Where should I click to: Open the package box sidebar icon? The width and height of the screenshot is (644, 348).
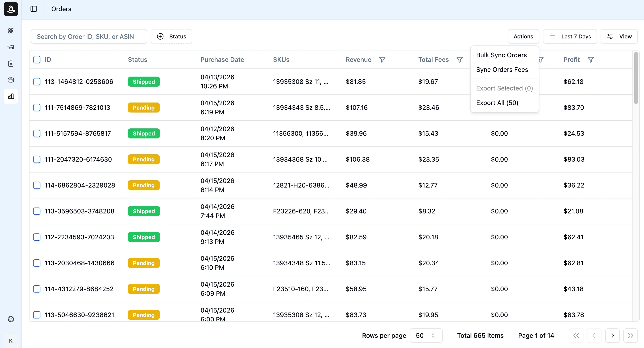click(x=11, y=80)
